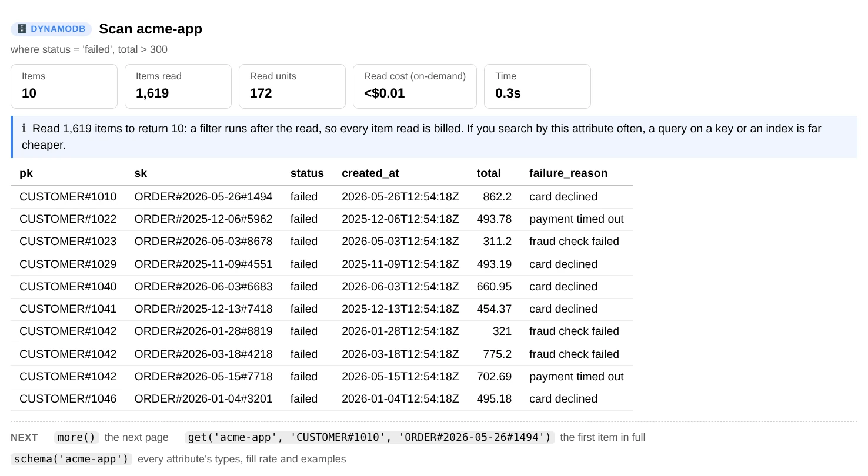Click the 'Scan acme-app' heading

151,29
